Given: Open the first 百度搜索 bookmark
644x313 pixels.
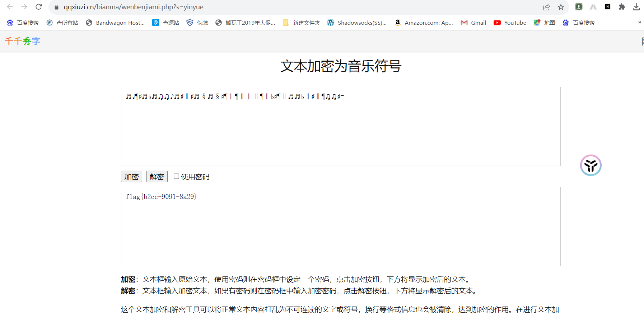Looking at the screenshot, I should 23,23.
